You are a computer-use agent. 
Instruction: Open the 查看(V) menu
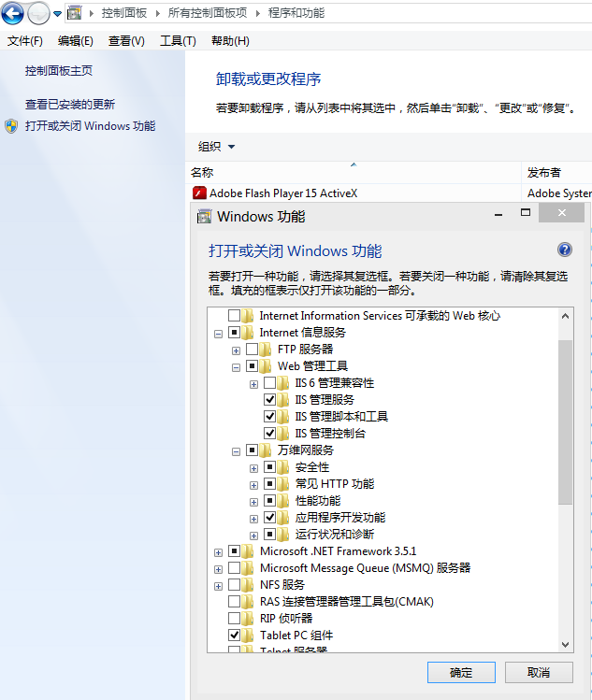[x=126, y=41]
